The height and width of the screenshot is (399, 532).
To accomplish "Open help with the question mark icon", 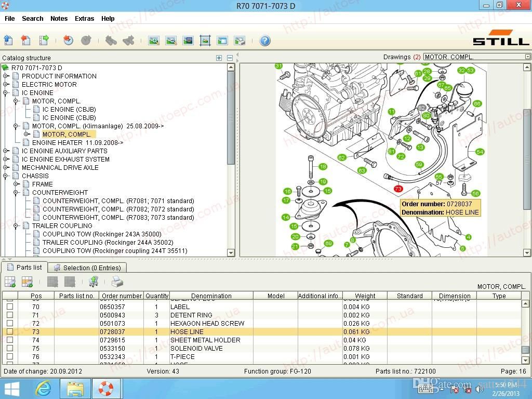I will tap(265, 41).
